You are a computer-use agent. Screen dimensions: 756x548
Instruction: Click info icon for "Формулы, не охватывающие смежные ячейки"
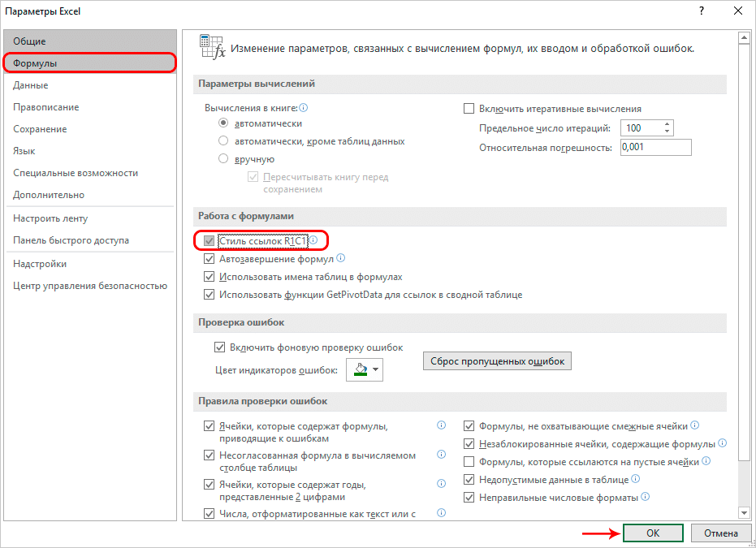[695, 425]
